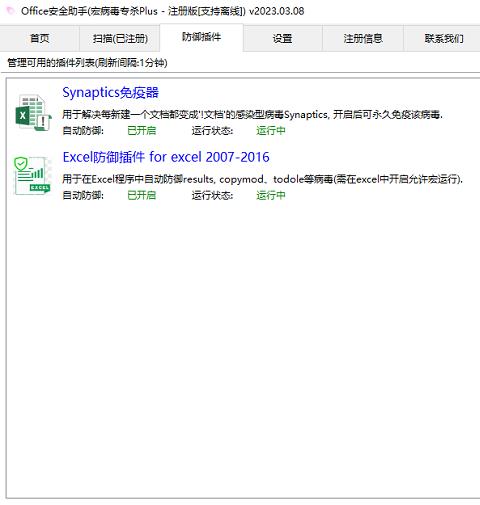This screenshot has height=505, width=480.
Task: Click the 管理可用的插件列表 header label
Action: pos(87,63)
